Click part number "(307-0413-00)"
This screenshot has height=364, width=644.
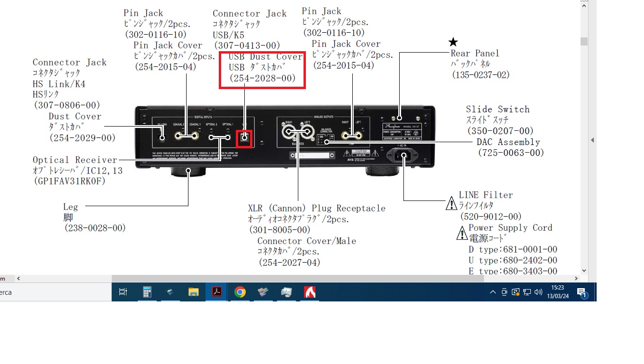(247, 45)
